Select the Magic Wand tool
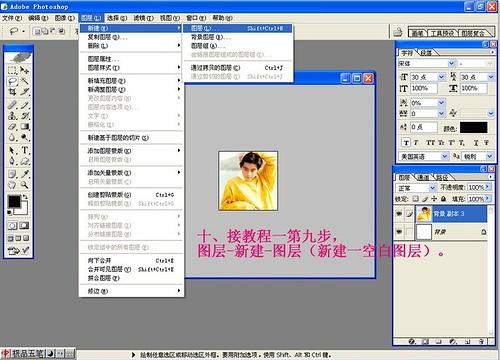The height and width of the screenshot is (360, 500). tap(24, 81)
